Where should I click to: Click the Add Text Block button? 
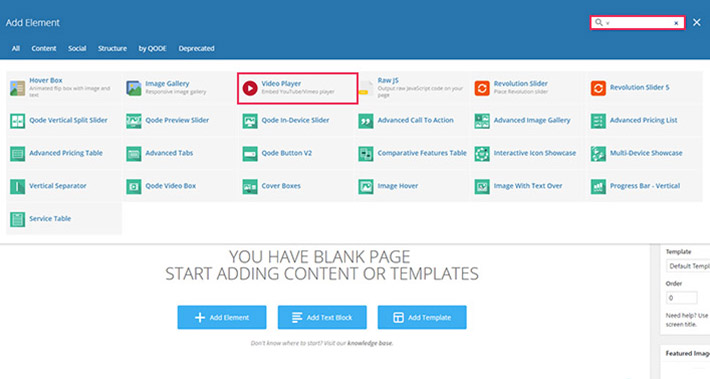[322, 317]
